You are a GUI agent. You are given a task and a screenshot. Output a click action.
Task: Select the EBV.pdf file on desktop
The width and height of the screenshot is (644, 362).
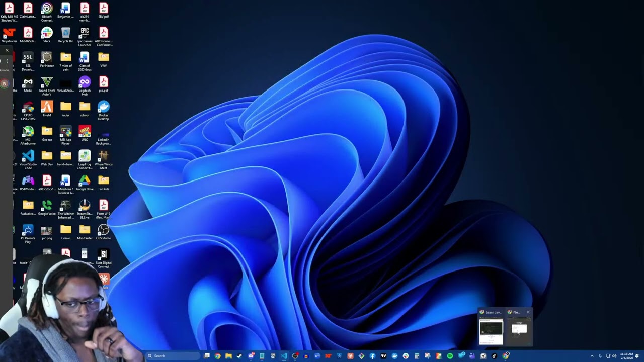point(103,11)
